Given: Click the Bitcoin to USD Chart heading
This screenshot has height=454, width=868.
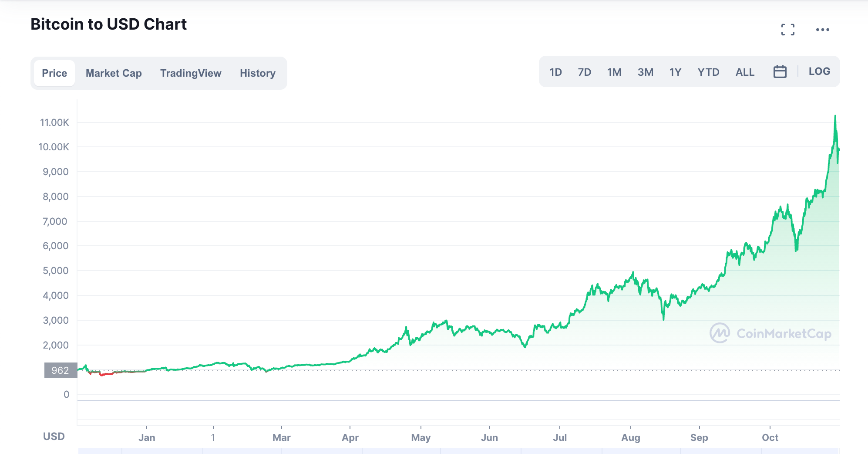Looking at the screenshot, I should click(108, 24).
